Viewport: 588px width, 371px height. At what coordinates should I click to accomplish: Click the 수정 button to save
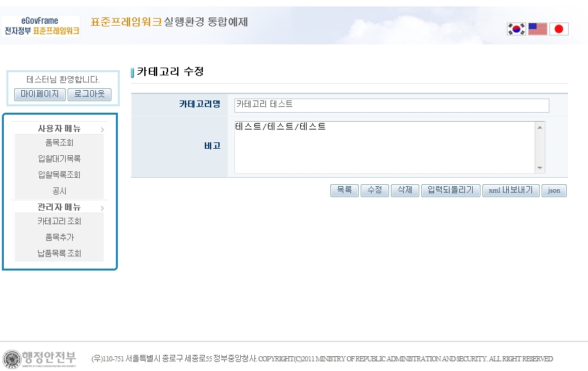374,190
